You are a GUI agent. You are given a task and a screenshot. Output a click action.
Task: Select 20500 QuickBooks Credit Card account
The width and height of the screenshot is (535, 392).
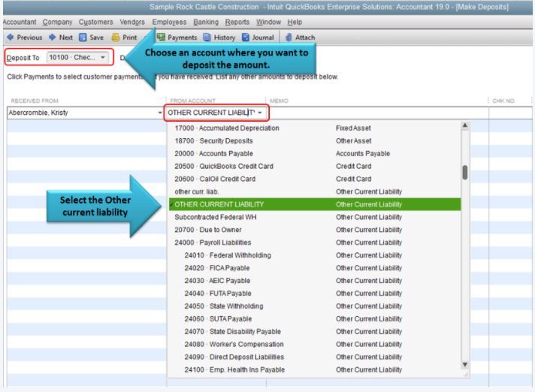point(314,167)
